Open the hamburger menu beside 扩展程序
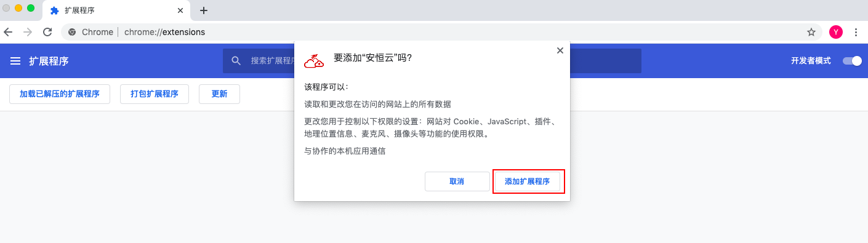 tap(15, 61)
